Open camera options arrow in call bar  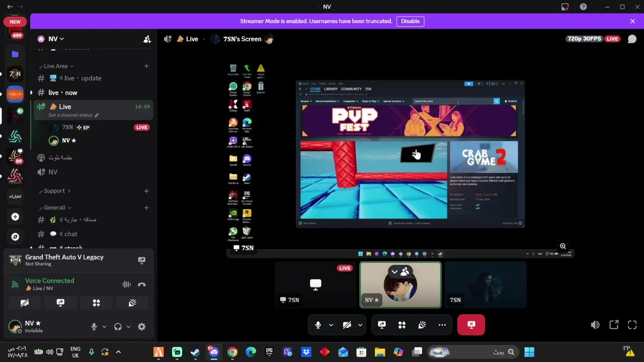(360, 325)
